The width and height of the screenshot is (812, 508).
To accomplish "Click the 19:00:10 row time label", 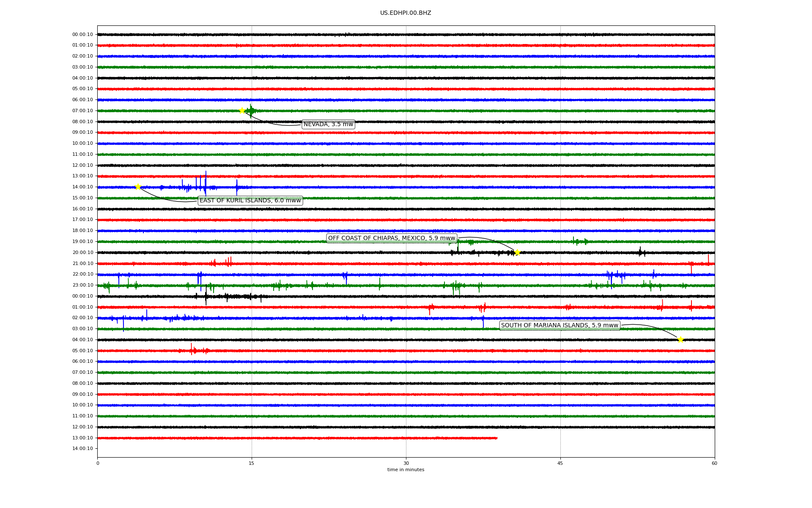I will click(x=82, y=241).
